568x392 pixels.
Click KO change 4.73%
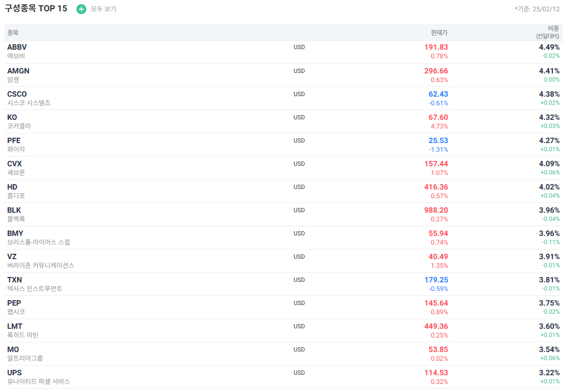(439, 126)
